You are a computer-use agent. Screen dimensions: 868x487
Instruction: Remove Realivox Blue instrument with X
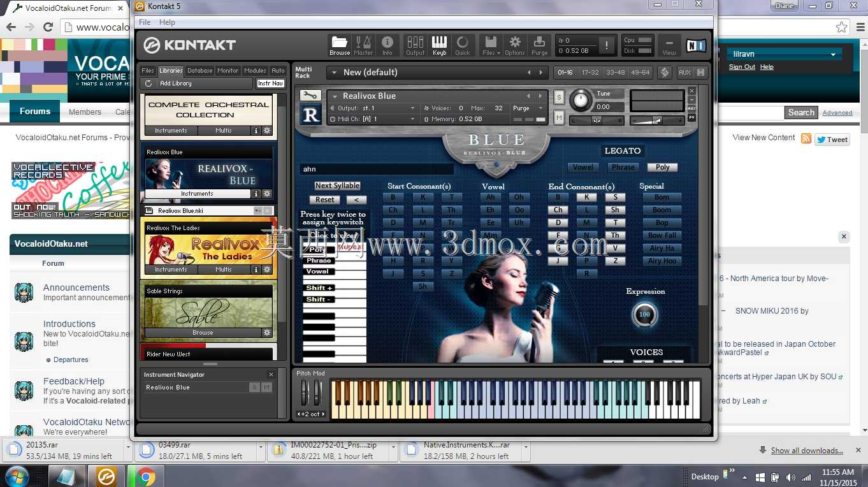(x=691, y=91)
